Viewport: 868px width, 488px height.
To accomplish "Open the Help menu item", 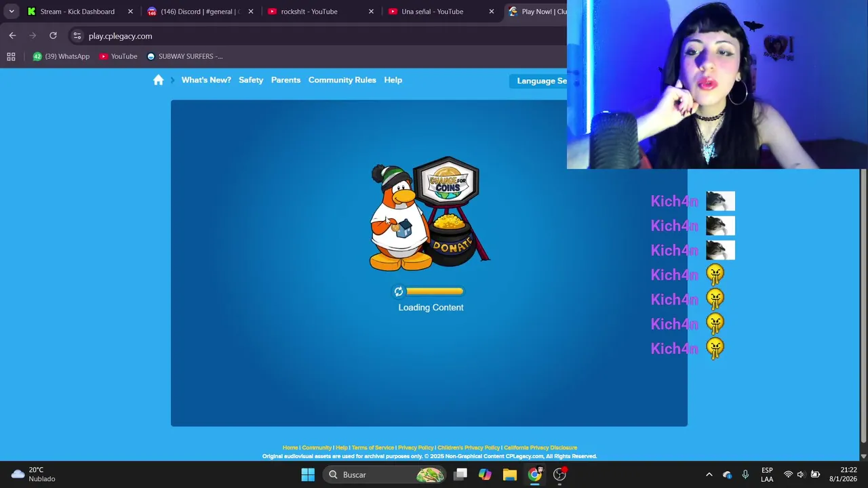I will 393,80.
